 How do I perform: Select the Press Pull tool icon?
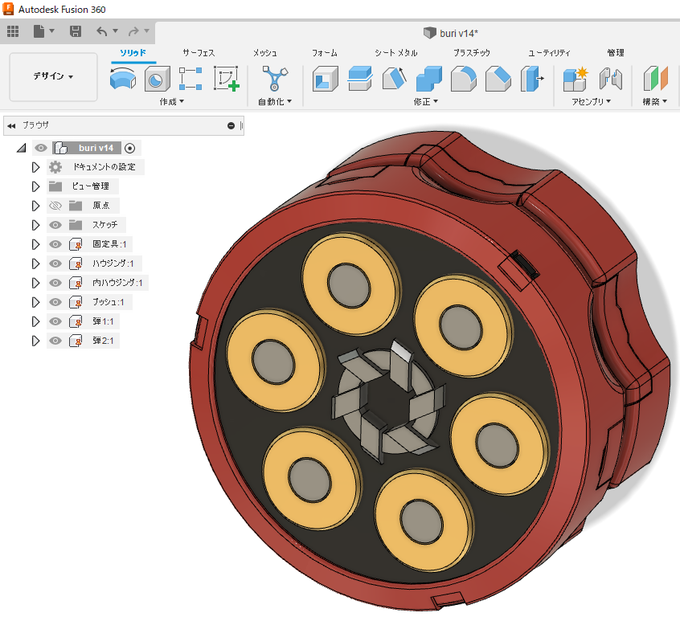point(360,78)
